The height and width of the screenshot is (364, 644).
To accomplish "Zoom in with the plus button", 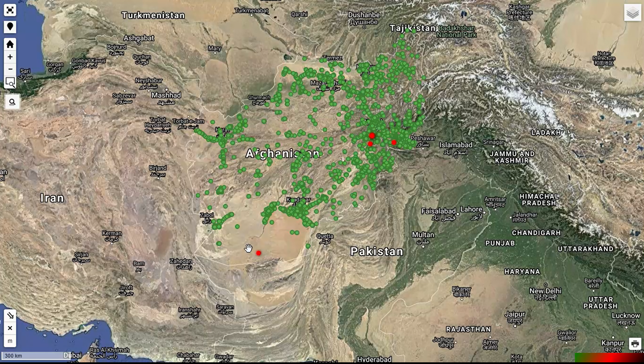I will click(10, 57).
